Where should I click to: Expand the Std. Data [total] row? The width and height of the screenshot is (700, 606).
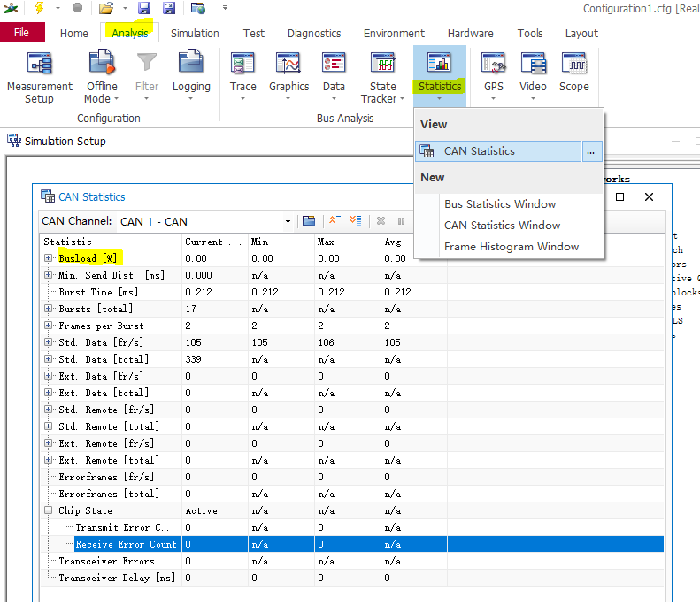click(x=48, y=359)
